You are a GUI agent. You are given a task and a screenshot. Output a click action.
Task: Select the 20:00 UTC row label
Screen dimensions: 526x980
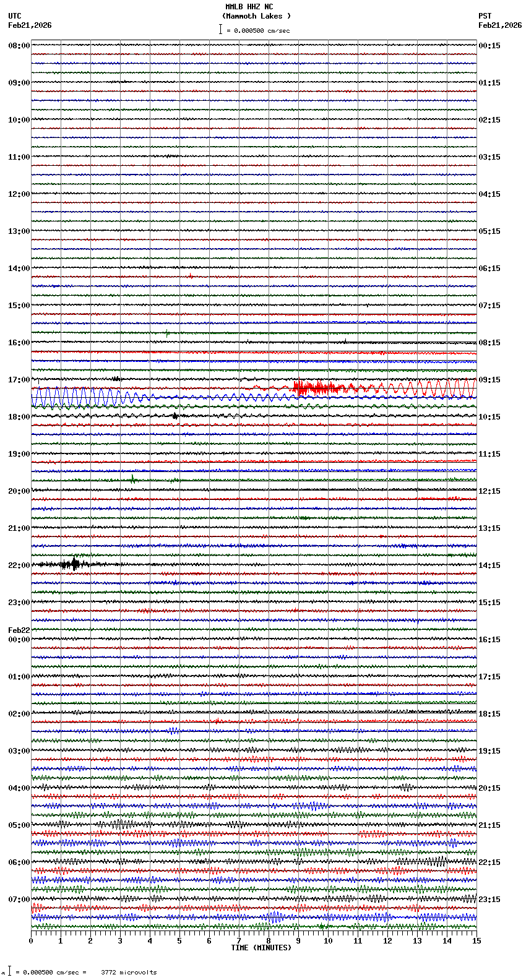19,491
